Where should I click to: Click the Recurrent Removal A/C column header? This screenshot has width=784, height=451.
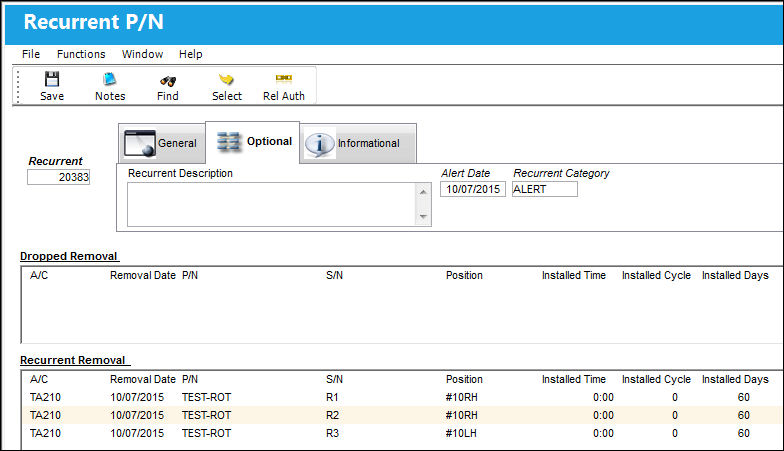point(39,380)
